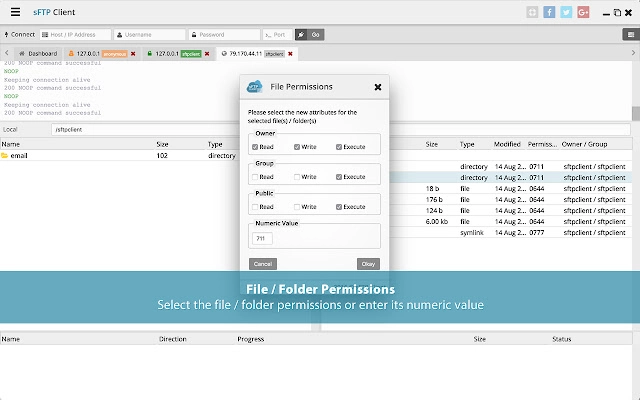Select the email directory row
This screenshot has width=640, height=400.
coord(120,156)
